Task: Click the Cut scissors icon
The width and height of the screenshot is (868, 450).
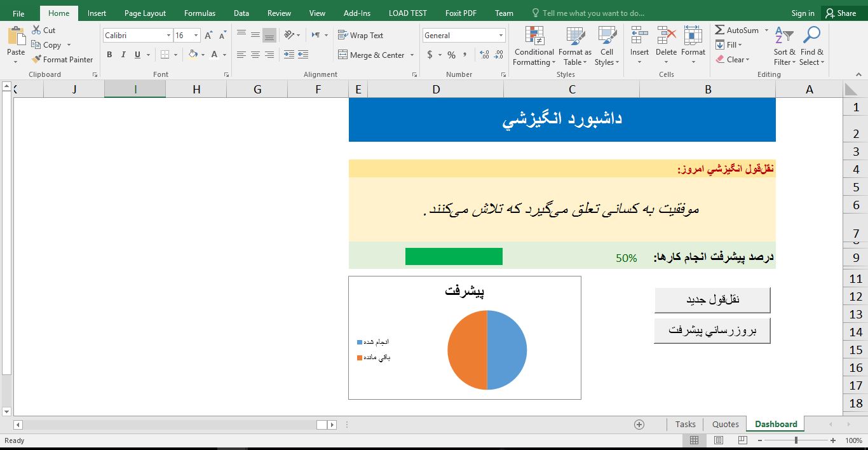Action: point(36,30)
